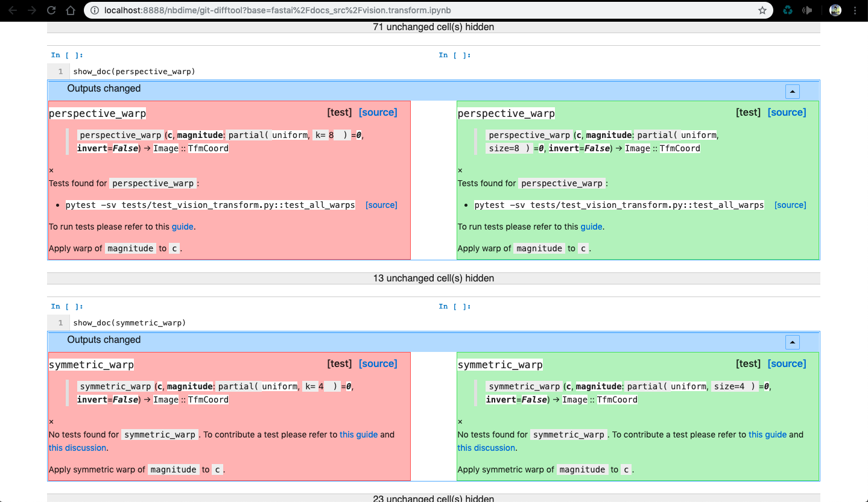868x502 pixels.
Task: Close tests note with × in added symmetric_warp
Action: click(460, 422)
